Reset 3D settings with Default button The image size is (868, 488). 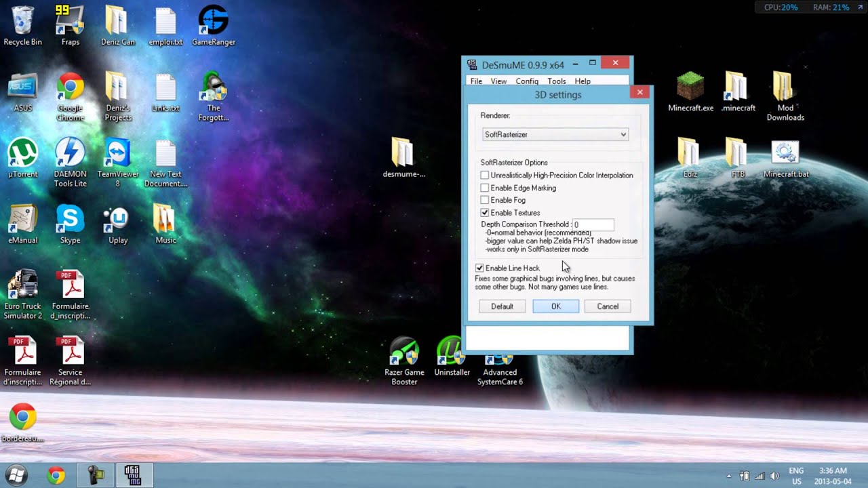click(502, 306)
